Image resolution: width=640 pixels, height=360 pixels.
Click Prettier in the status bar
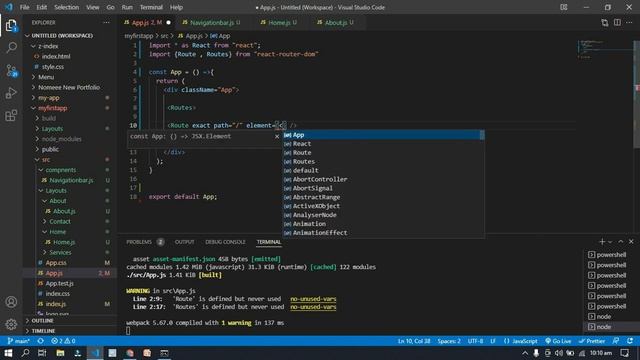[592, 341]
